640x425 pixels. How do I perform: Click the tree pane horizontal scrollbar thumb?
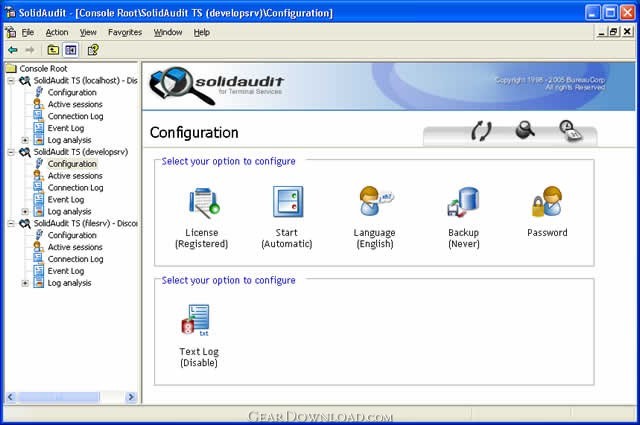pos(59,396)
